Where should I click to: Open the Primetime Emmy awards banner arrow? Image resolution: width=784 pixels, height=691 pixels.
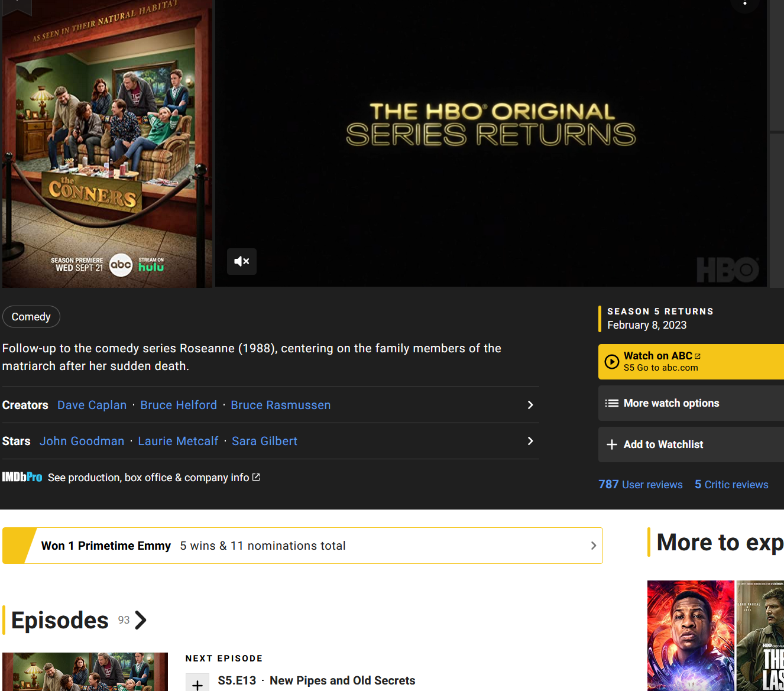pos(593,546)
